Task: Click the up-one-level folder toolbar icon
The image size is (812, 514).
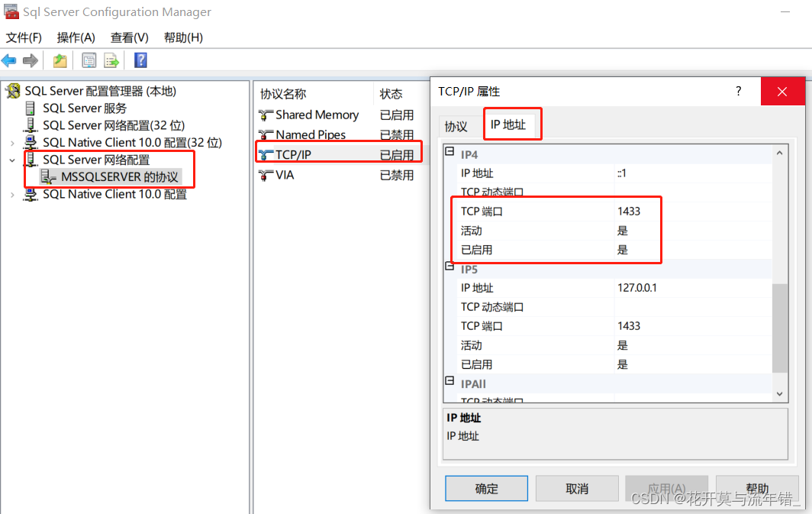Action: tap(60, 60)
